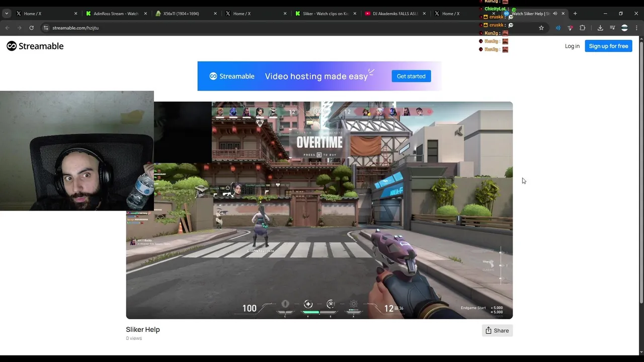Open the Extensions puzzle-piece menu
This screenshot has width=644, height=362.
[x=583, y=28]
